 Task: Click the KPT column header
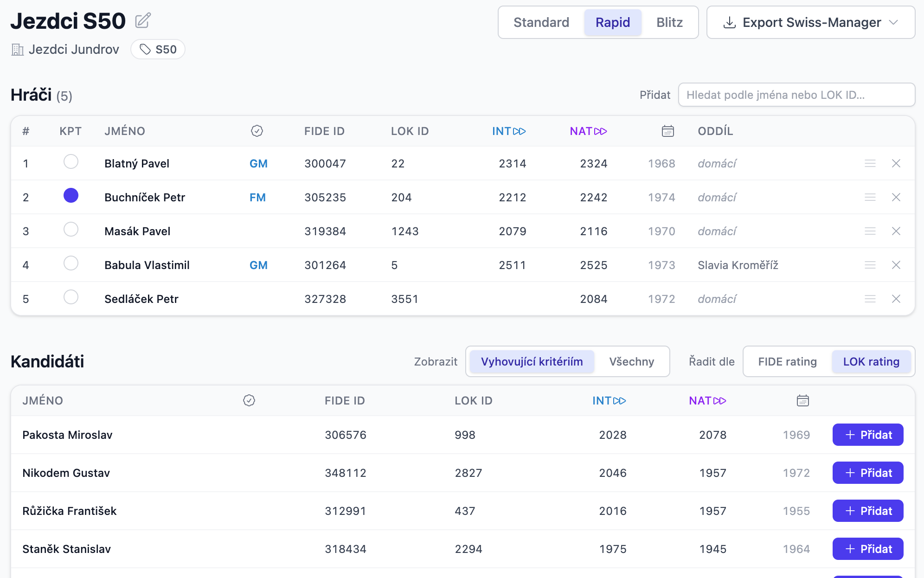coord(71,131)
